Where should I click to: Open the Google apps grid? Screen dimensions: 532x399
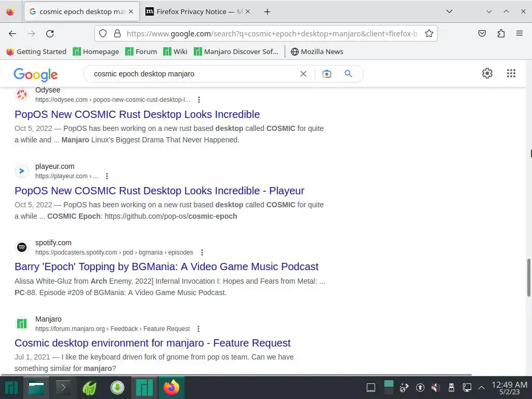(x=511, y=73)
